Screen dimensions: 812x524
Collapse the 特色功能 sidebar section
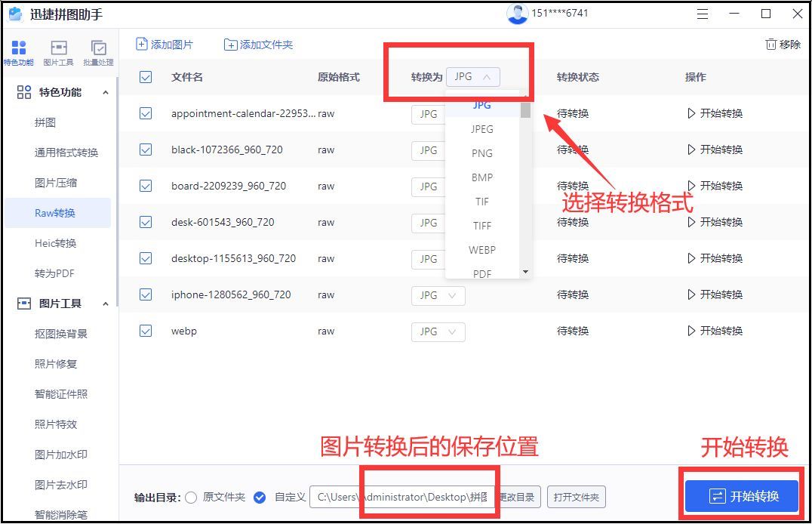pyautogui.click(x=106, y=93)
